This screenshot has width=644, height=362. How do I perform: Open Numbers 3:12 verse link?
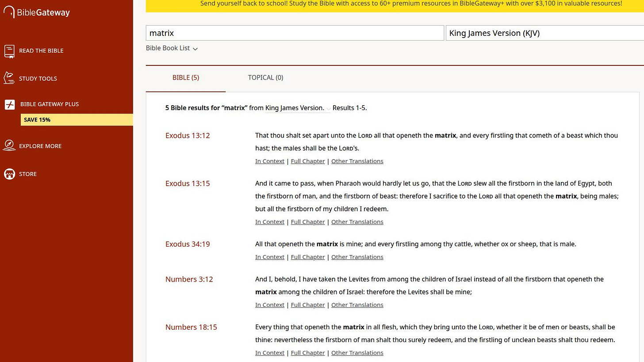click(x=189, y=279)
